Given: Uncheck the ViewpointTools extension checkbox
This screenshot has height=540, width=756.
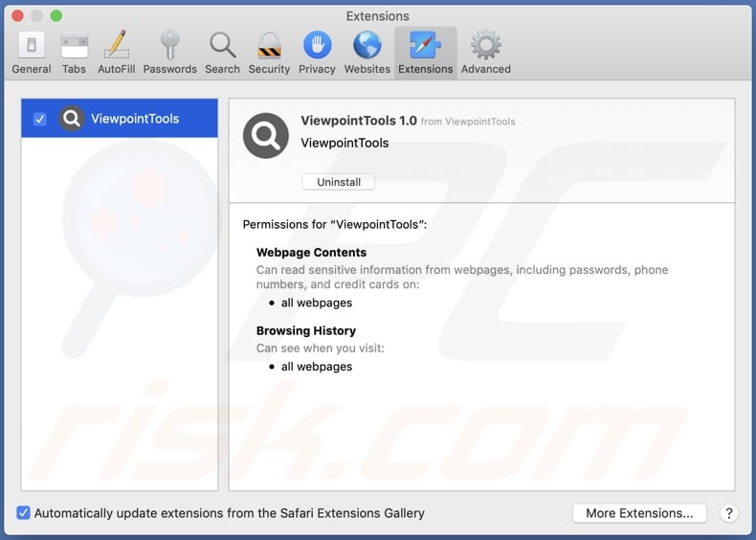Looking at the screenshot, I should click(39, 119).
